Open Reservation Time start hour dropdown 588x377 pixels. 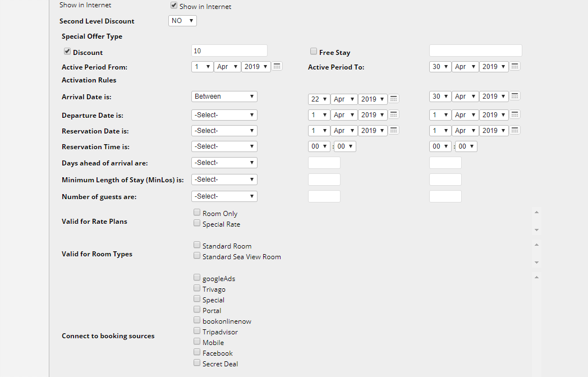(319, 146)
